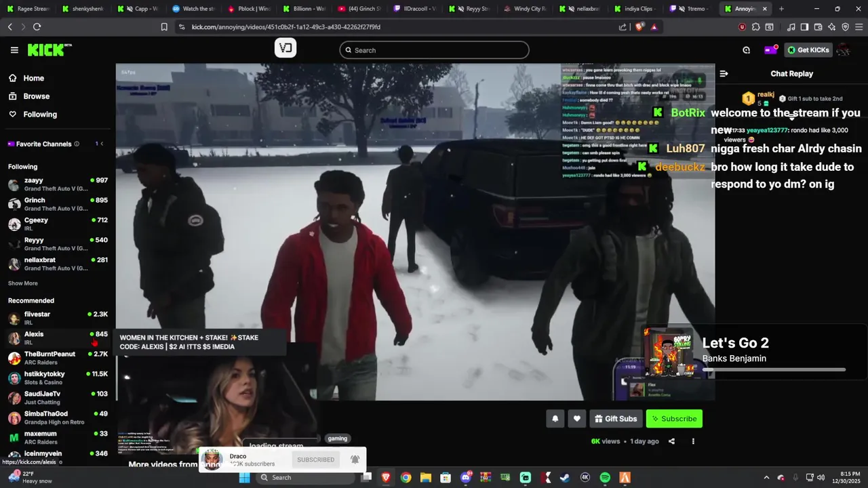This screenshot has width=868, height=488.
Task: Click the green Subscribe button
Action: click(674, 419)
